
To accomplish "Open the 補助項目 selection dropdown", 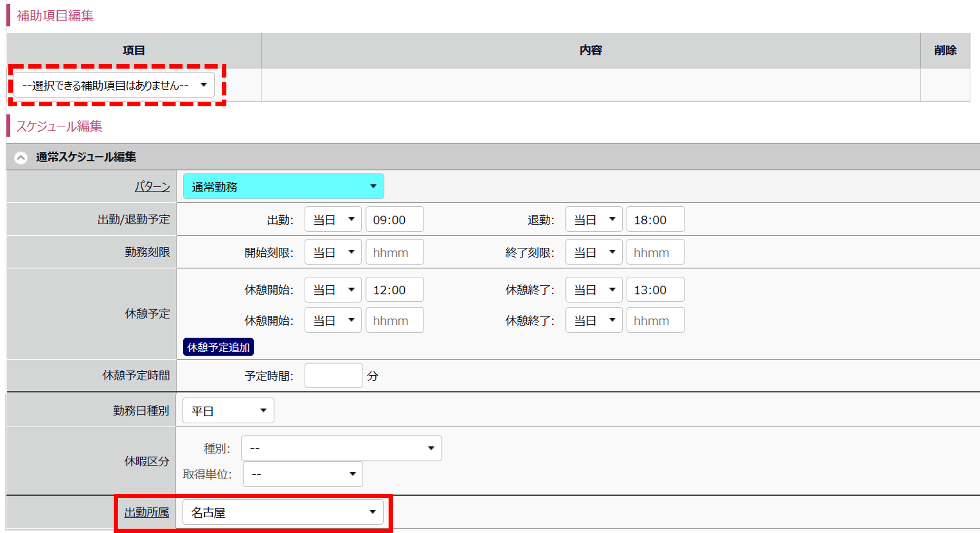I will click(114, 85).
